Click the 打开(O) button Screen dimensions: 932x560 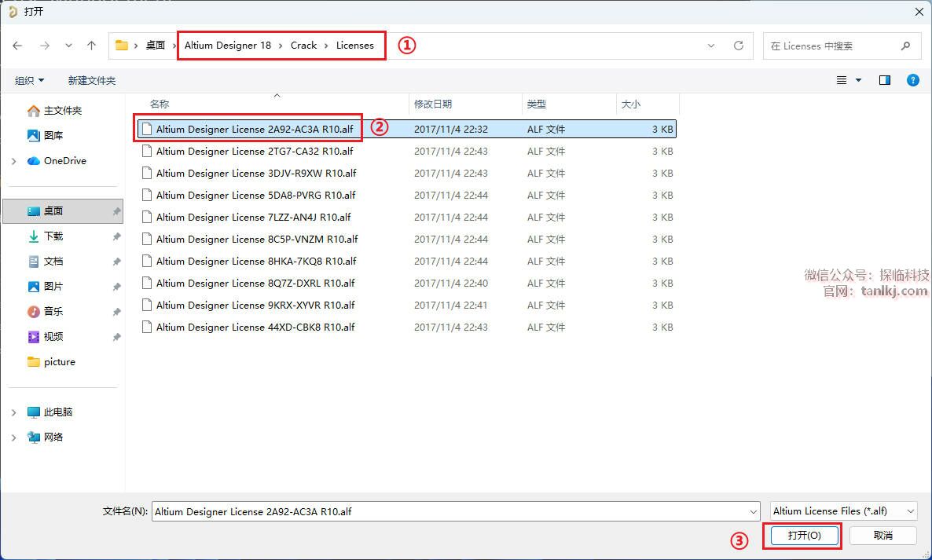[804, 536]
